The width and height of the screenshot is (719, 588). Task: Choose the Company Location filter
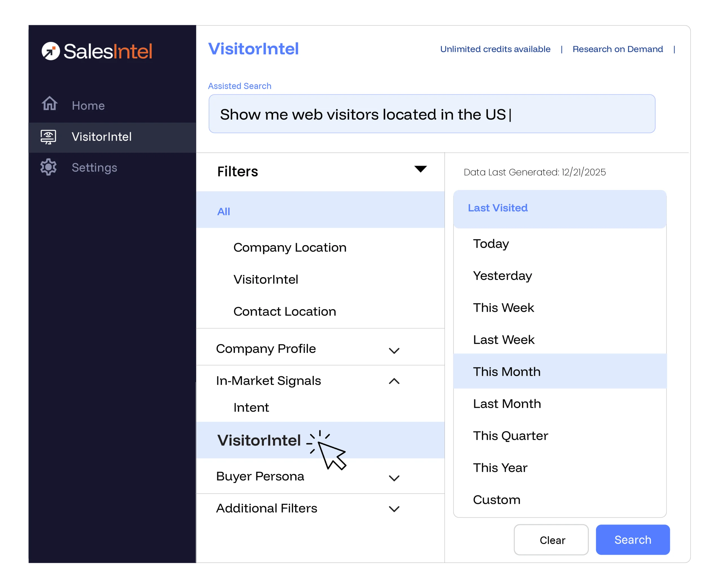290,248
